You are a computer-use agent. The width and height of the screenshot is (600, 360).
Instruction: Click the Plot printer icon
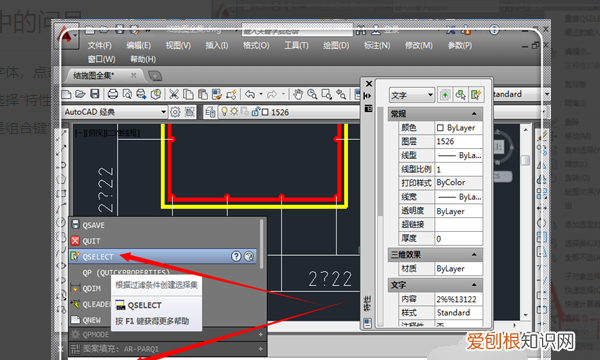pyautogui.click(x=113, y=94)
